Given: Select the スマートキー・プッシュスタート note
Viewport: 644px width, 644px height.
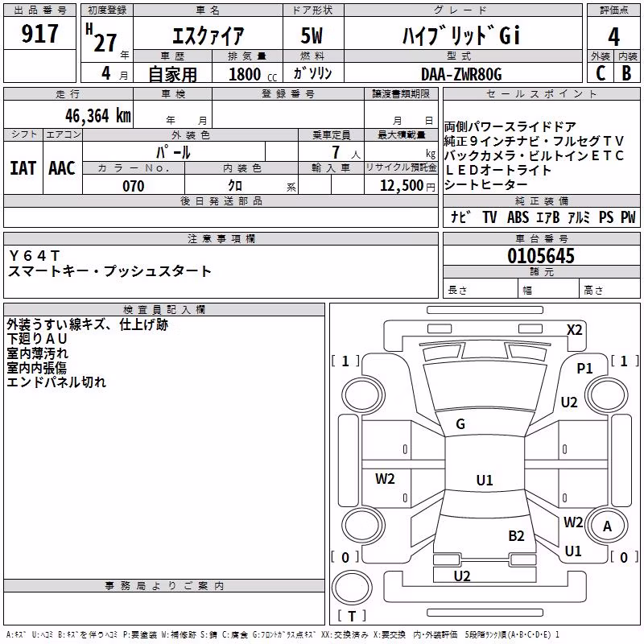Looking at the screenshot, I should click(x=109, y=271).
